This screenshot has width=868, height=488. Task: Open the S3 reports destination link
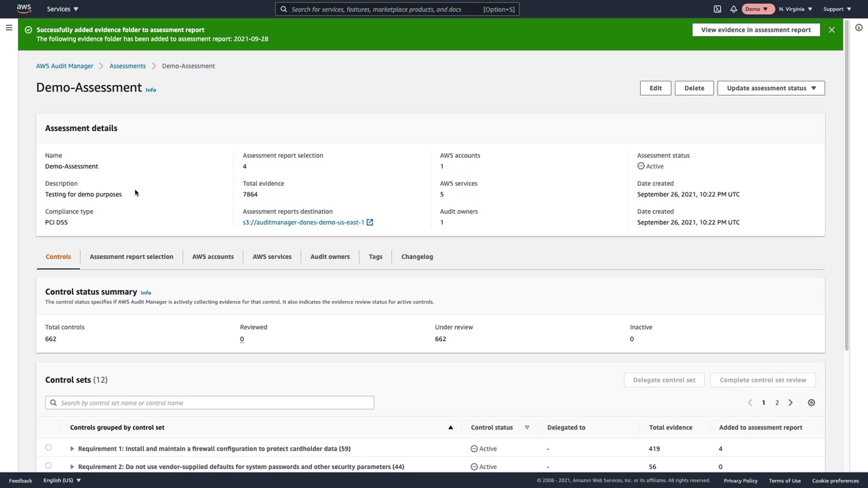(x=303, y=222)
